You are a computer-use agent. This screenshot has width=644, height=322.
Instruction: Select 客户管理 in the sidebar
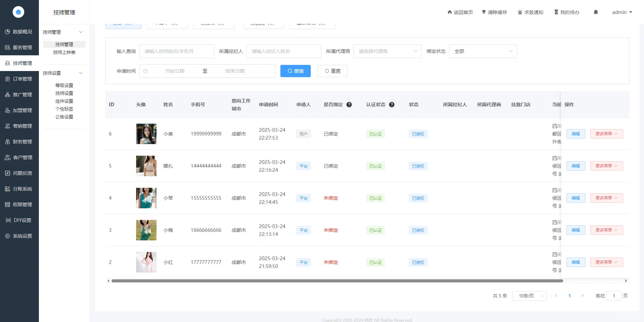coord(19,157)
